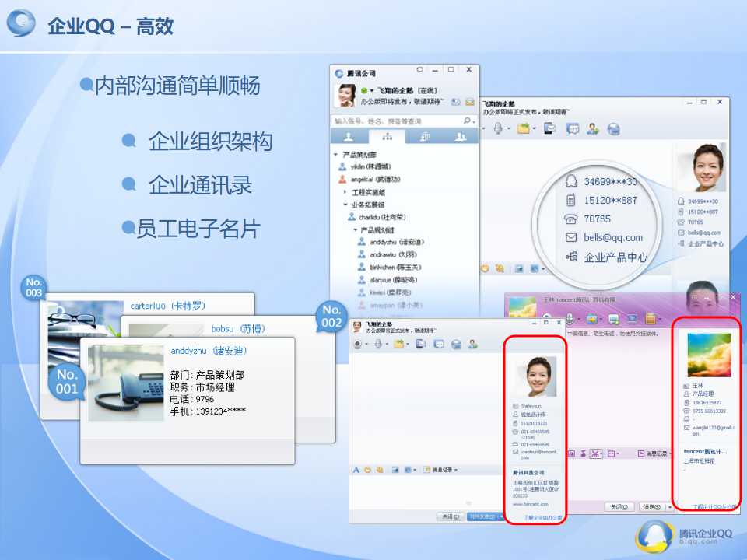Image resolution: width=747 pixels, height=560 pixels.
Task: Open the organization structure tab in contact panel
Action: pyautogui.click(x=387, y=137)
